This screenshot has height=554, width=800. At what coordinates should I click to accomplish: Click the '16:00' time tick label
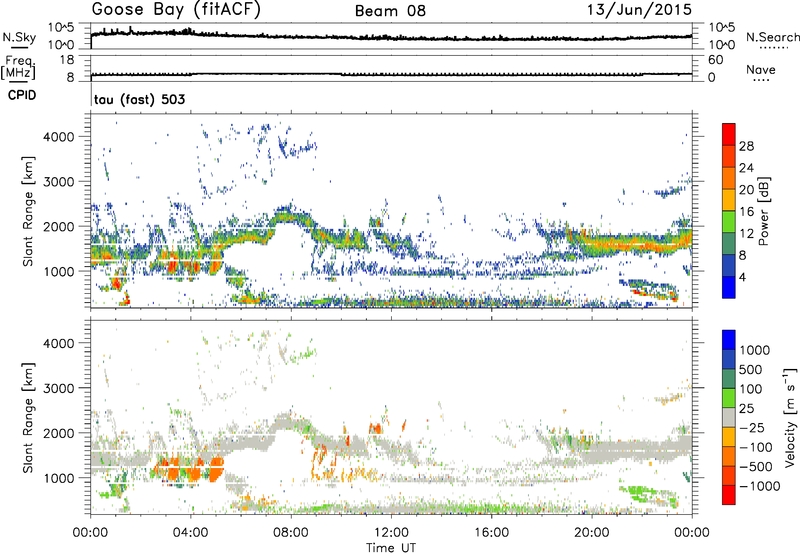coord(491,533)
